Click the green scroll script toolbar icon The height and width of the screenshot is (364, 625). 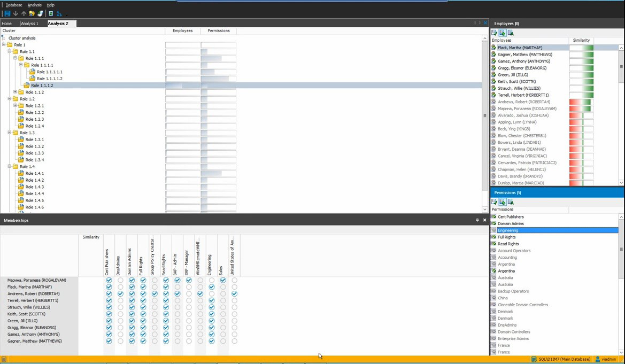click(40, 13)
